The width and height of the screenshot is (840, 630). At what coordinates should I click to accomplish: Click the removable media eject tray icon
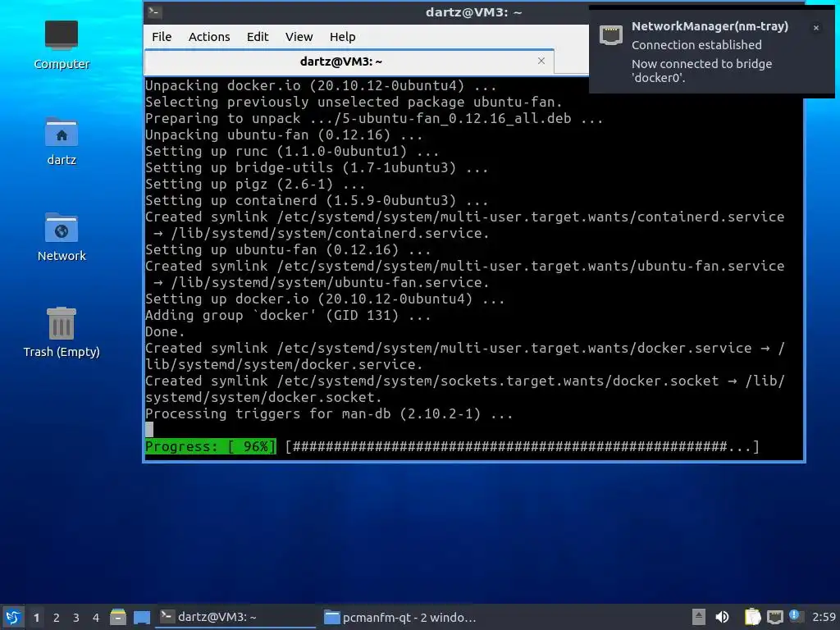699,617
